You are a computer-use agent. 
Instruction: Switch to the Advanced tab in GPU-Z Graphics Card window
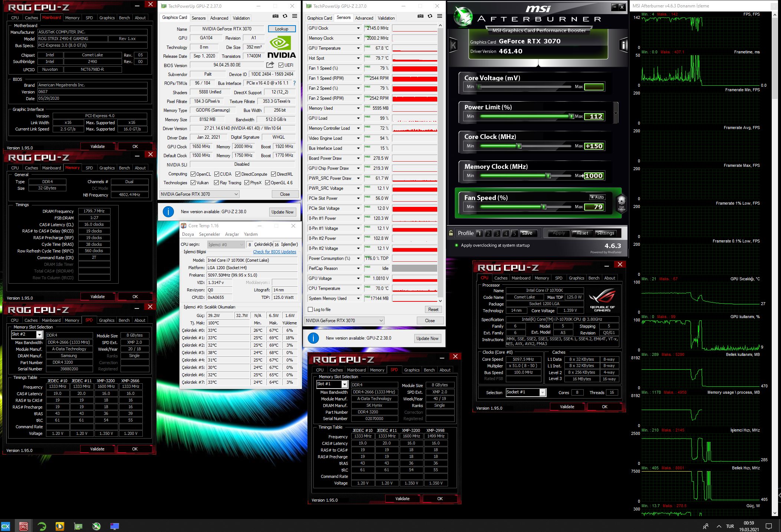219,18
